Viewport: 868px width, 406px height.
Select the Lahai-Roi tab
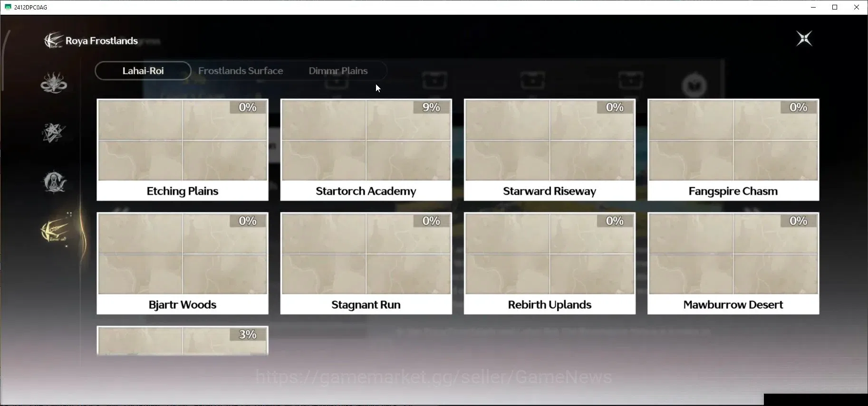(x=143, y=71)
